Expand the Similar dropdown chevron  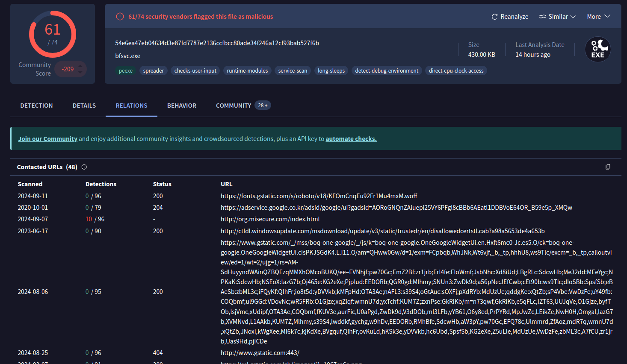pos(573,17)
